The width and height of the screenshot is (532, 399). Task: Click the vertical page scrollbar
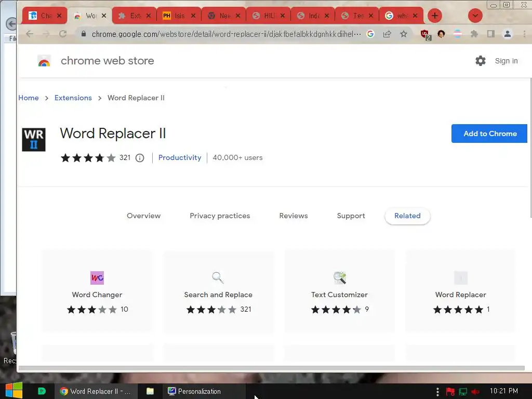coord(530,148)
